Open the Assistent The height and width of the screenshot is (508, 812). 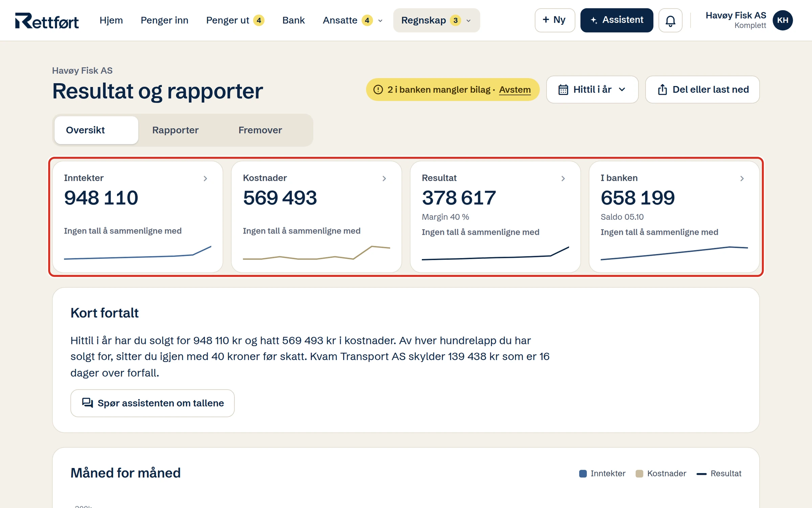click(616, 20)
